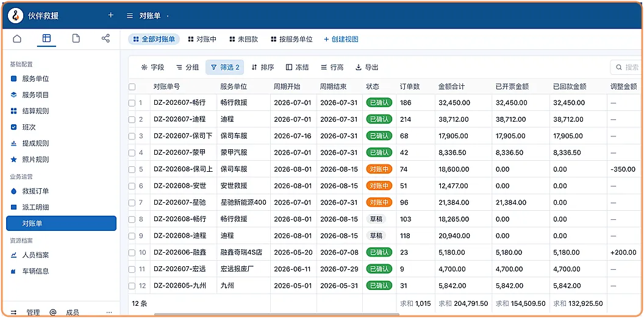644x318 pixels.
Task: Click the 草稿 status tag in row 9
Action: [376, 236]
